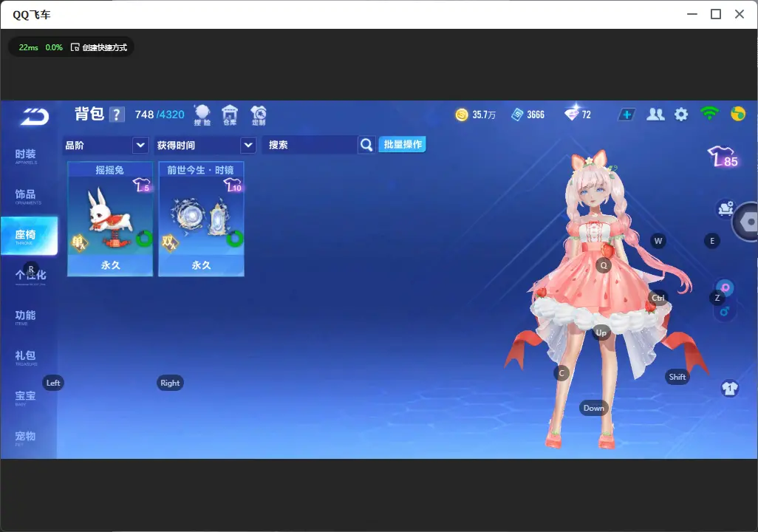The image size is (758, 532).
Task: Open the 宝宝 tab
Action: coord(26,397)
